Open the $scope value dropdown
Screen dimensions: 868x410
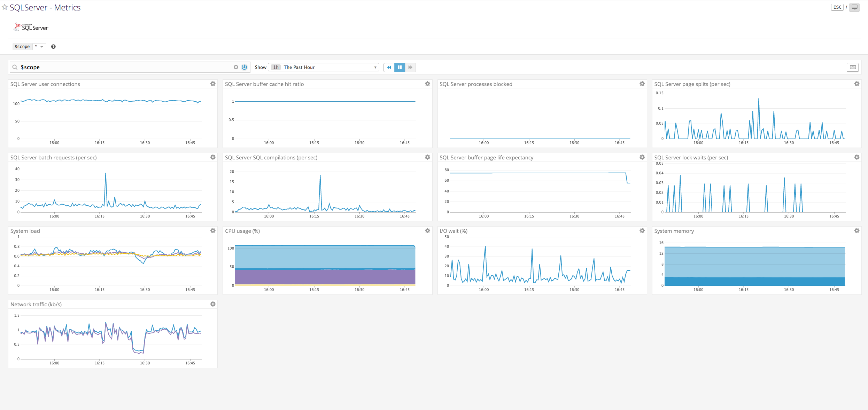click(39, 46)
